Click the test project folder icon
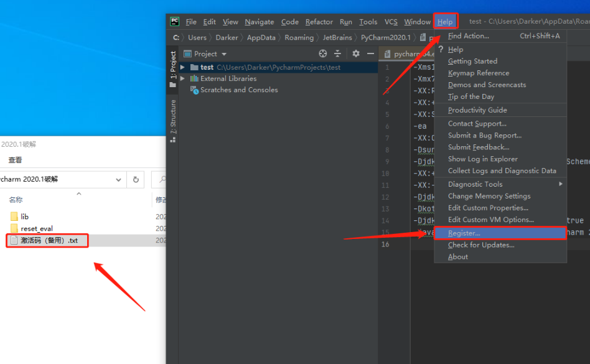Viewport: 590px width, 364px height. pyautogui.click(x=194, y=67)
